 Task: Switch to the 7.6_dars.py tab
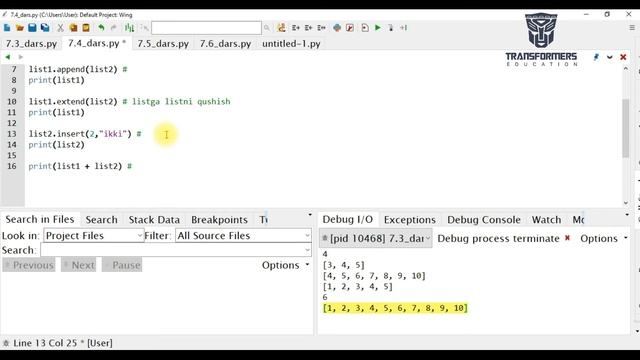[225, 44]
